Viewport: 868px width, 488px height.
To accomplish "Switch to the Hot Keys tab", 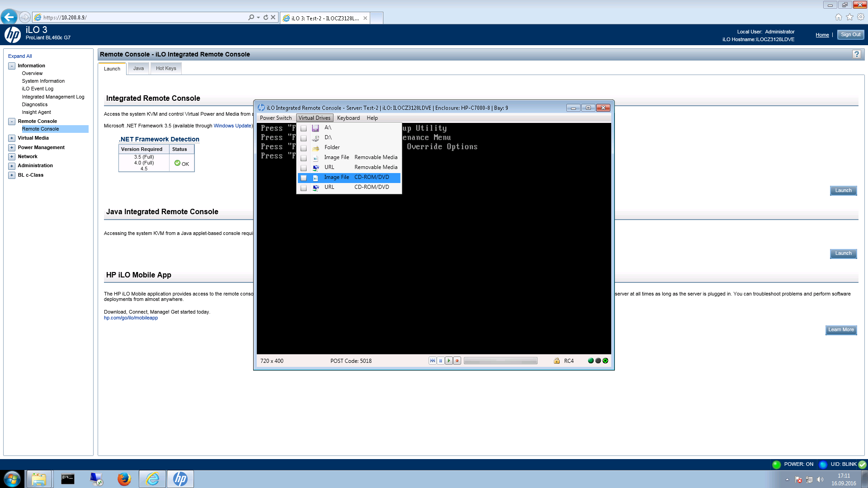I will tap(166, 68).
